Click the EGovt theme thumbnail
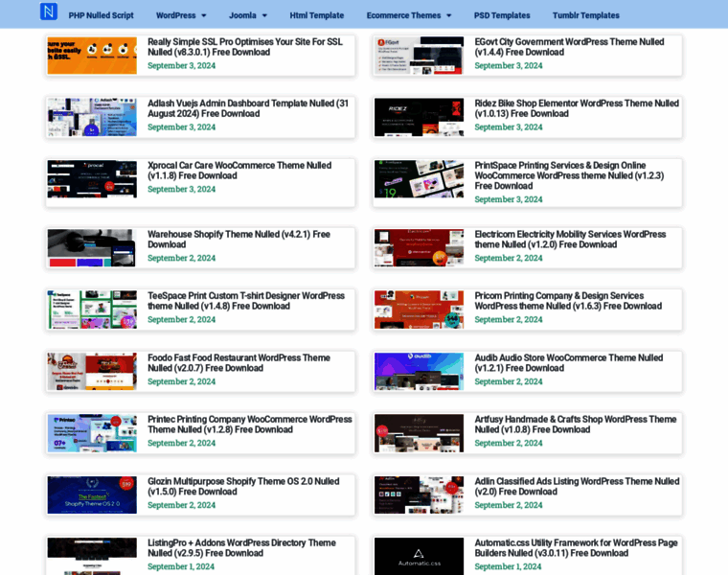This screenshot has height=575, width=728. [x=419, y=56]
